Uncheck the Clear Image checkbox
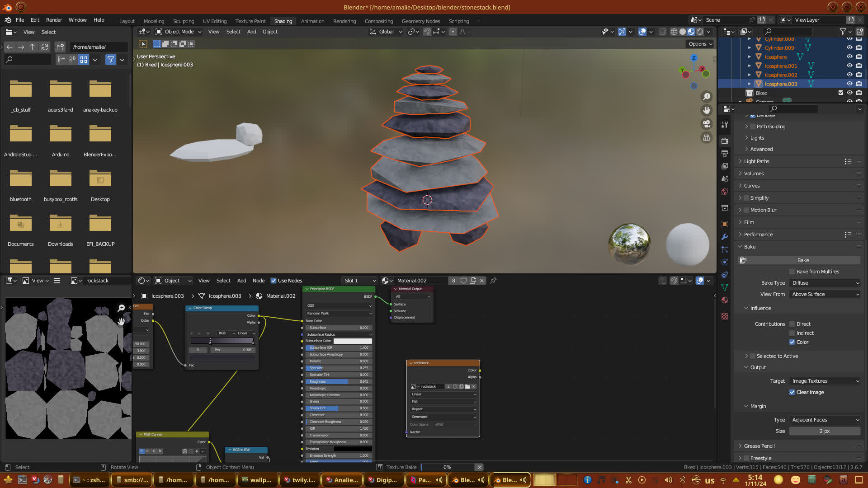This screenshot has width=868, height=488. (792, 392)
